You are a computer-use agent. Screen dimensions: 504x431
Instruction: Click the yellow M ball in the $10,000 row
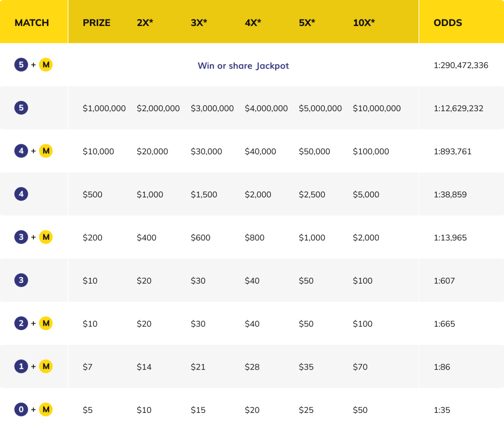point(46,151)
